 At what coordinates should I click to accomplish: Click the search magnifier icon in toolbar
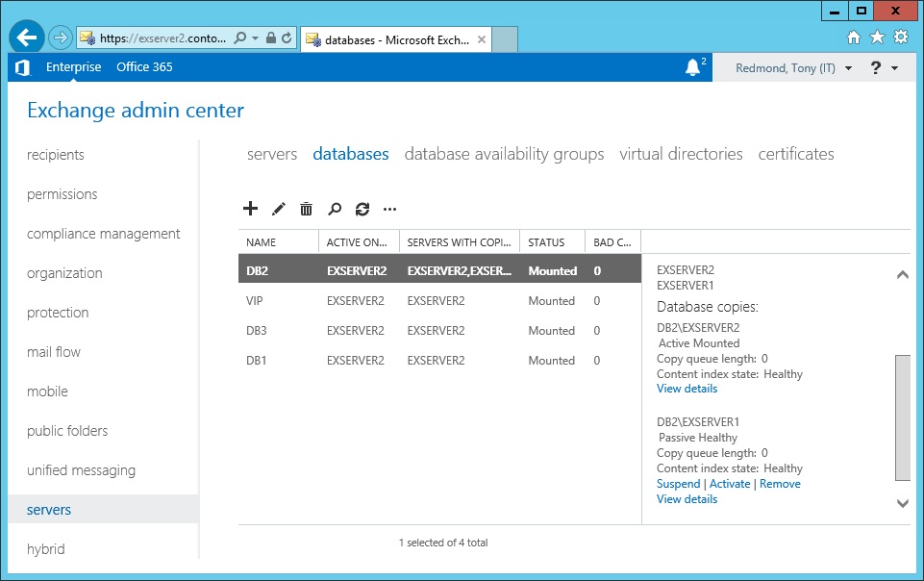tap(335, 209)
